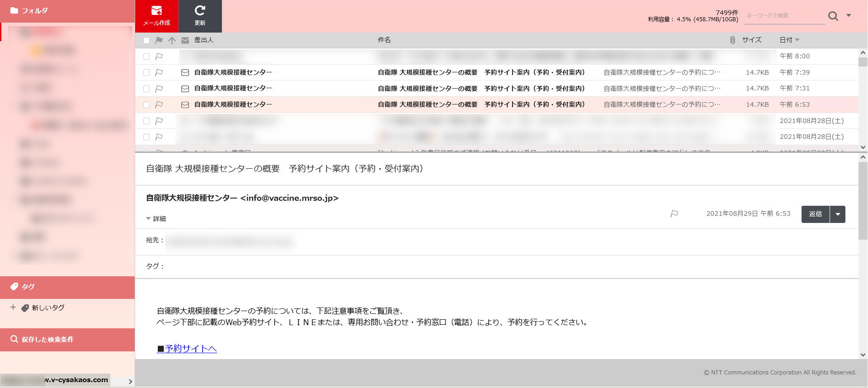Image resolution: width=868 pixels, height=388 pixels.
Task: Flag the 午前 7:39 email
Action: pos(159,72)
